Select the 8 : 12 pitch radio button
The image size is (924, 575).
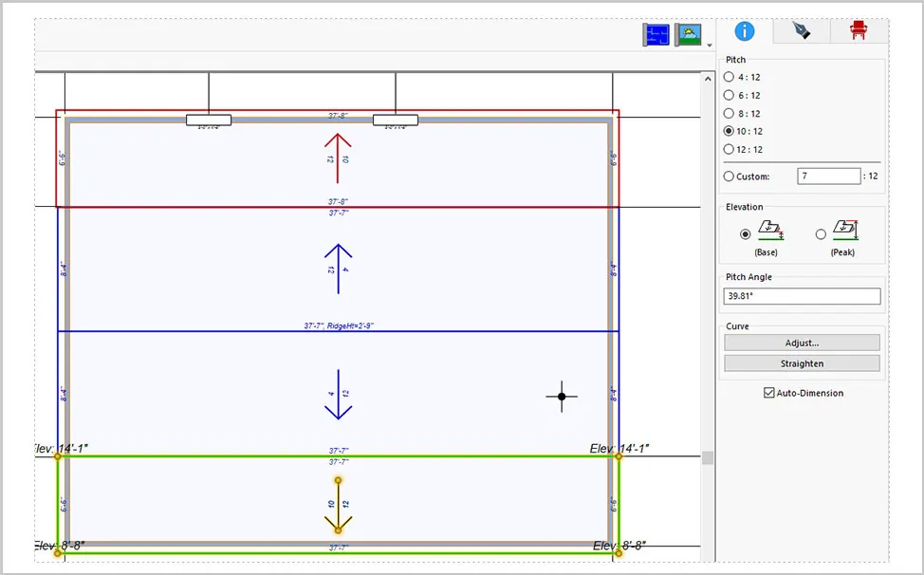(742, 114)
